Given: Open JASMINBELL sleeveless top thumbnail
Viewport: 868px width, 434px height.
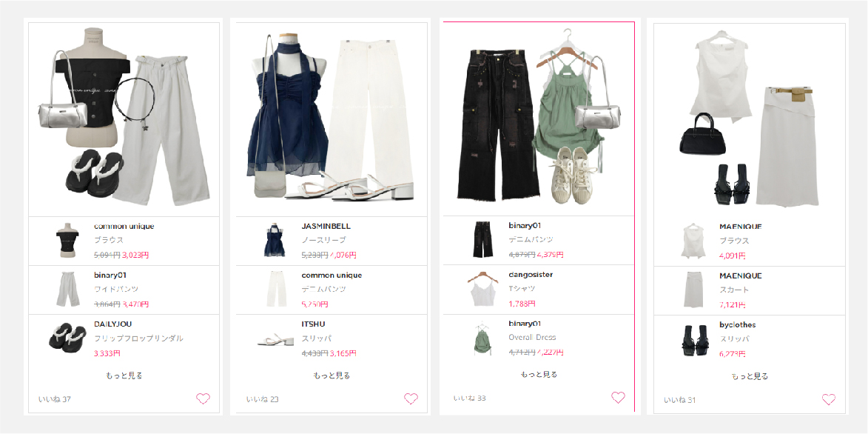Looking at the screenshot, I should coord(275,241).
